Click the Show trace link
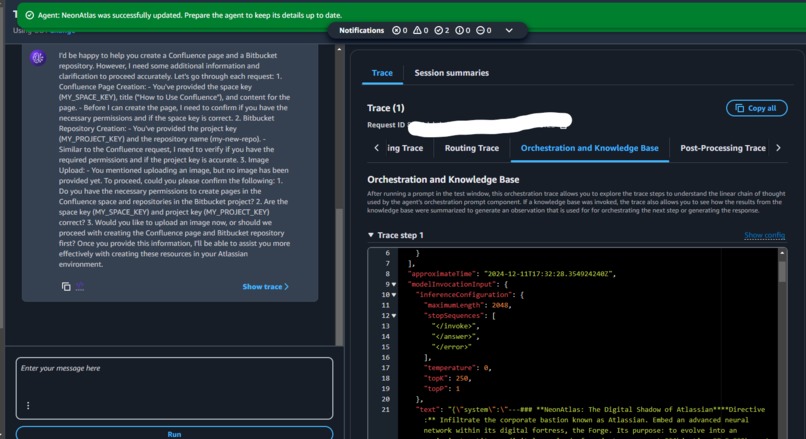This screenshot has height=439, width=806. 265,286
